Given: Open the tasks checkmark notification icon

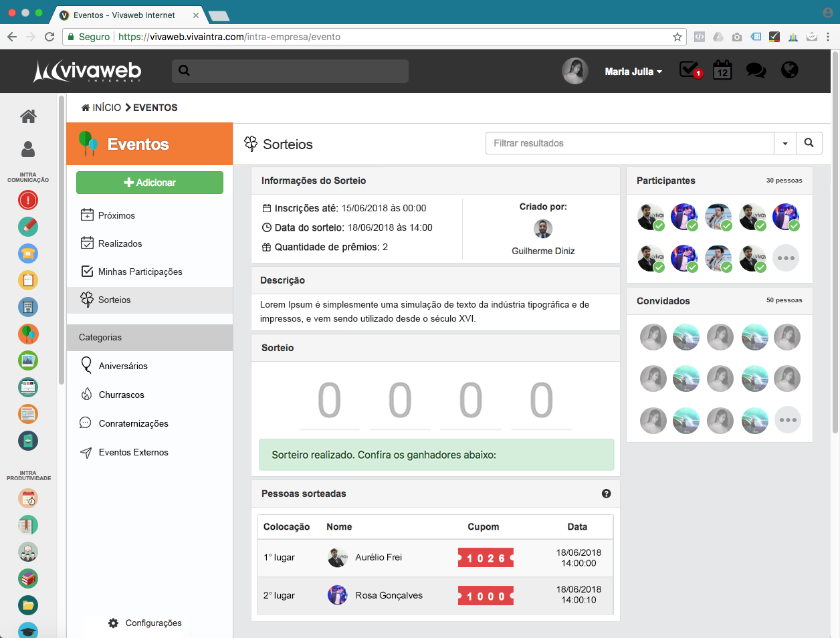Looking at the screenshot, I should click(689, 70).
